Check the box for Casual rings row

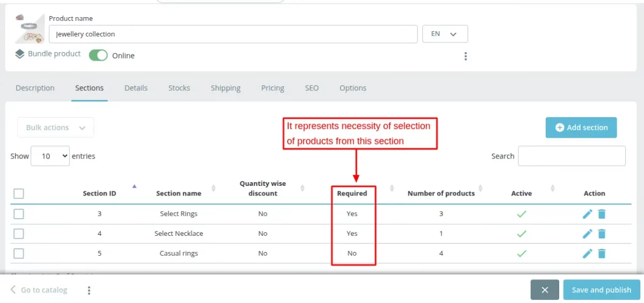tap(19, 254)
